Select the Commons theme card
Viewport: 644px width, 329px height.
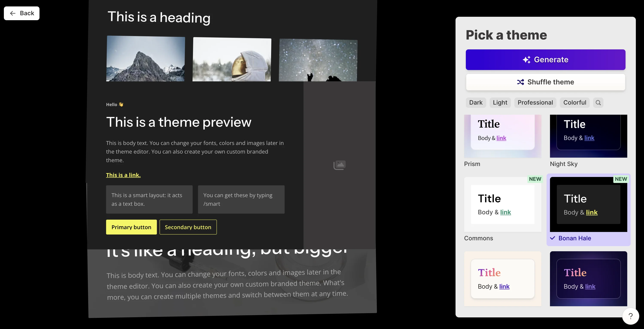[503, 204]
